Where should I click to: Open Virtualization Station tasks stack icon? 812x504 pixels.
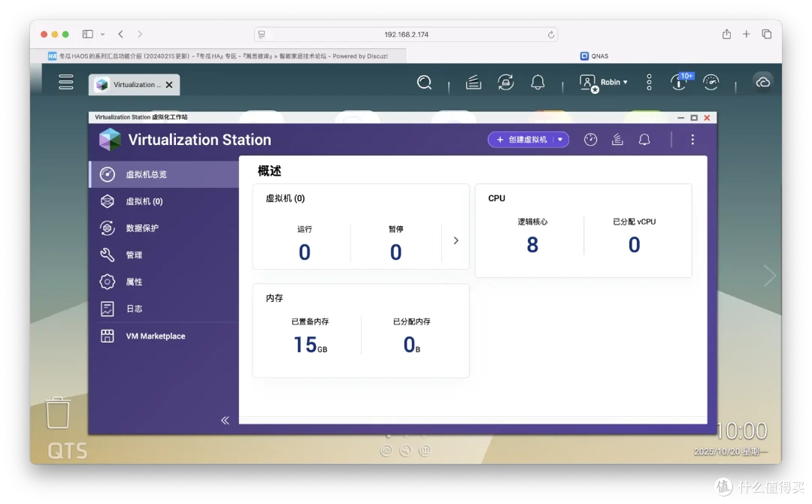point(617,140)
